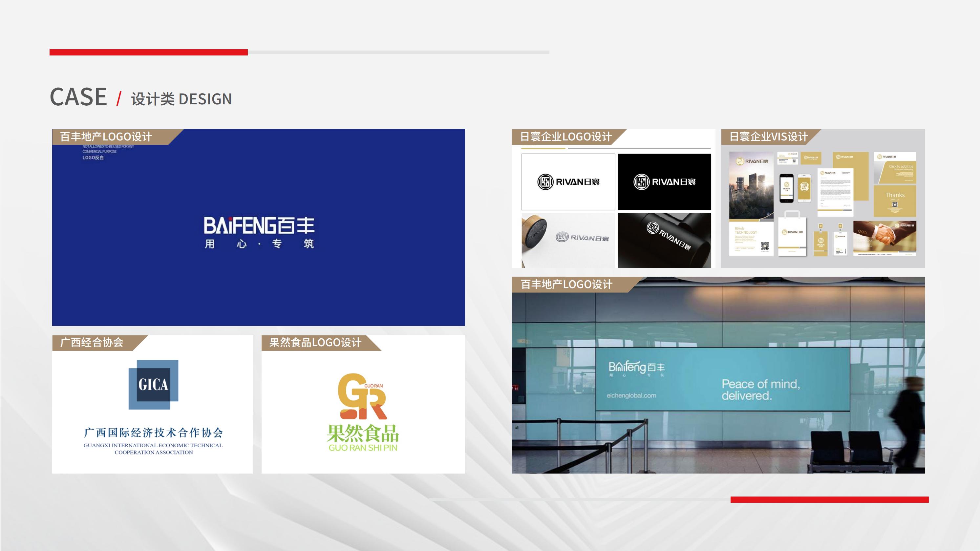Click the 'GUANGXI INTERNATIONAL ECONOMIC TECHNICAL' text line
This screenshot has width=980, height=551.
[x=153, y=445]
